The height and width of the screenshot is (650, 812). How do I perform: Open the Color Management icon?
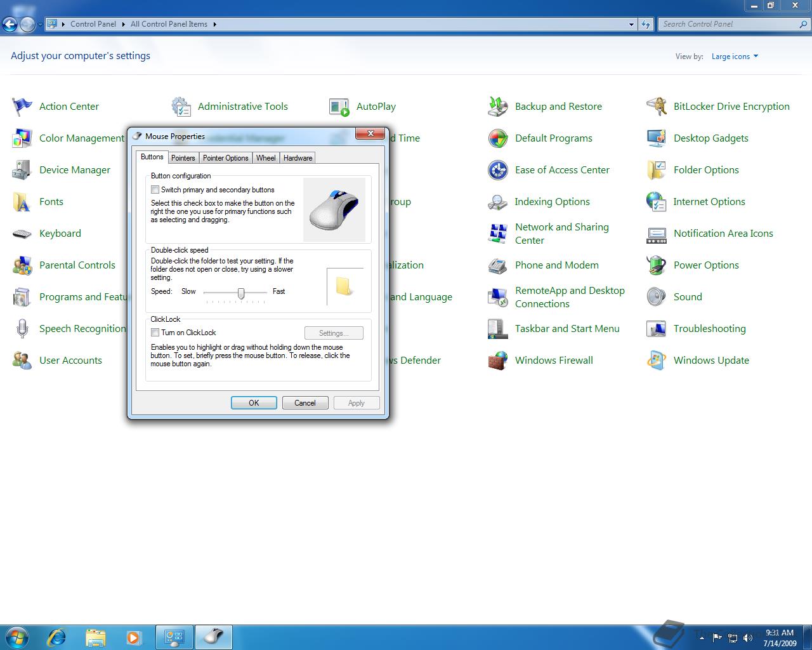point(22,138)
